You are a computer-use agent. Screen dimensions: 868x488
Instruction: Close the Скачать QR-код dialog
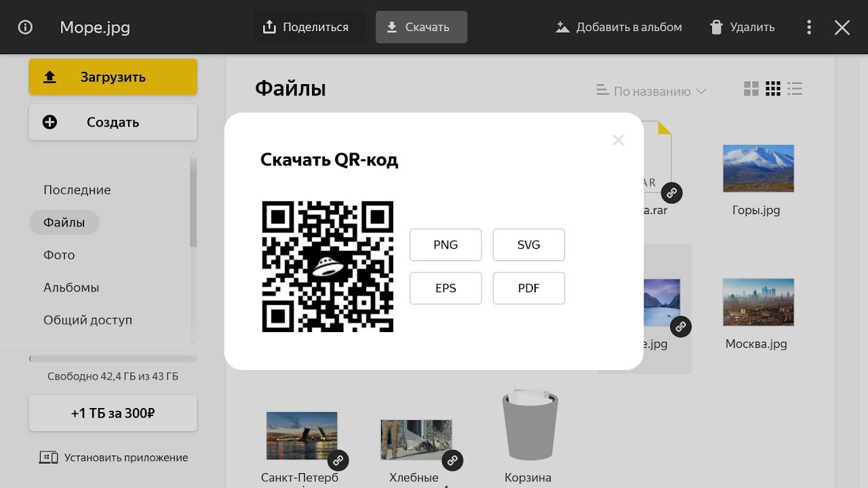coord(618,140)
